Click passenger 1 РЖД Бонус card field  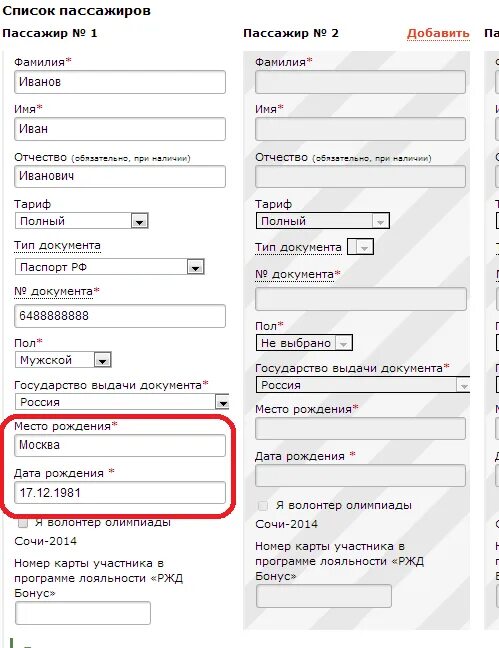tap(83, 613)
